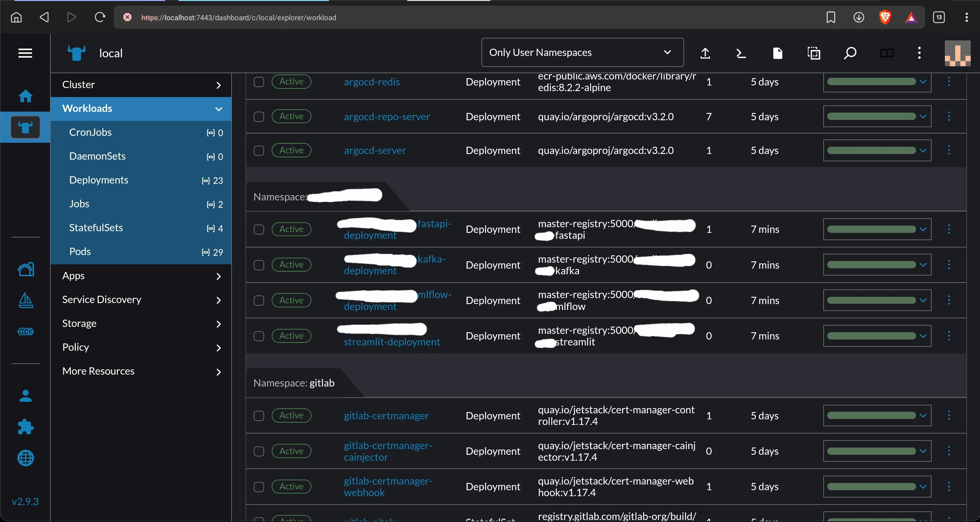Open browser downloads icon
This screenshot has height=522, width=980.
(x=859, y=18)
